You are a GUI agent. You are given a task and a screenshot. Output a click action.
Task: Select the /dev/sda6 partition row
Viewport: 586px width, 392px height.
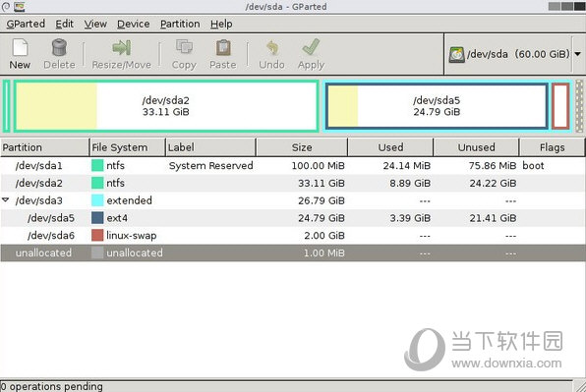293,235
